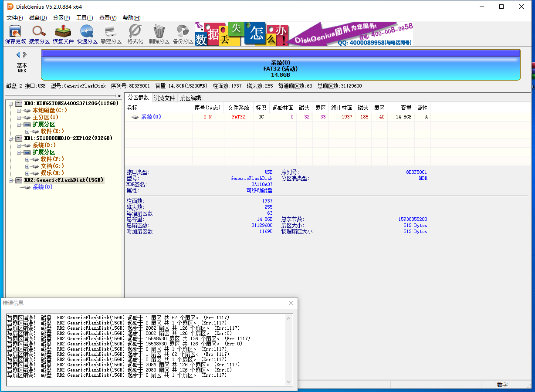Click the 软件(E:) partition icon
Image resolution: width=535 pixels, height=392 pixels.
[35, 131]
